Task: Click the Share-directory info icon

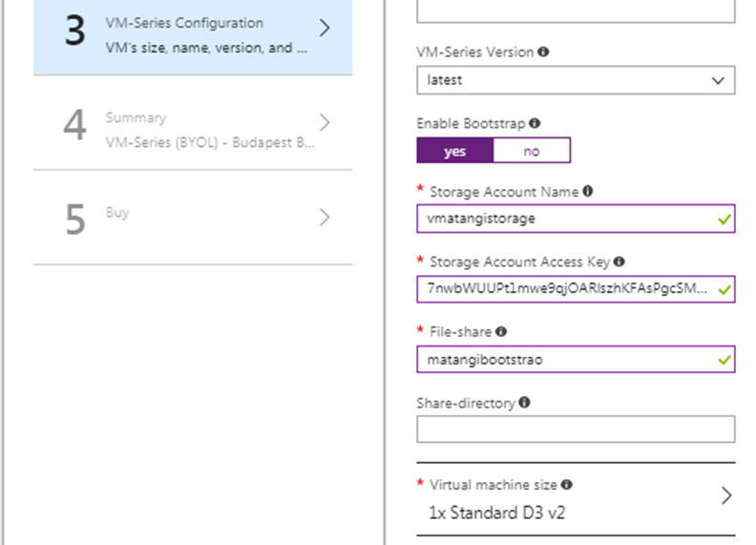Action: point(523,403)
